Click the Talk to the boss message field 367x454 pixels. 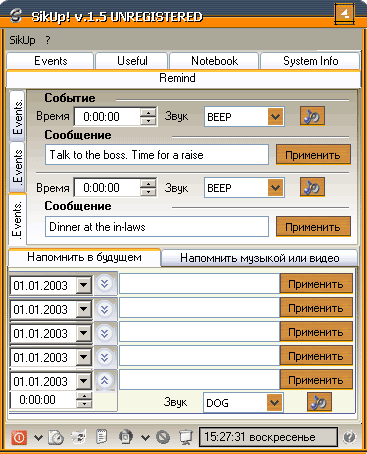(x=157, y=155)
